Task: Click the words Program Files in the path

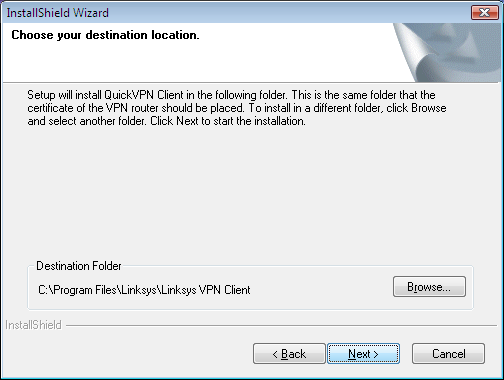Action: coord(85,290)
